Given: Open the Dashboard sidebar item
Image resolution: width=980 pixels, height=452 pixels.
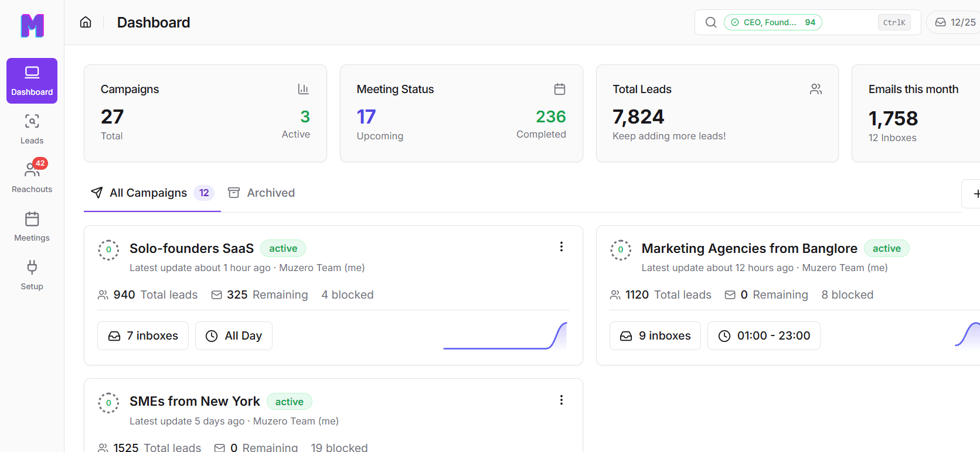Looking at the screenshot, I should click(x=32, y=81).
